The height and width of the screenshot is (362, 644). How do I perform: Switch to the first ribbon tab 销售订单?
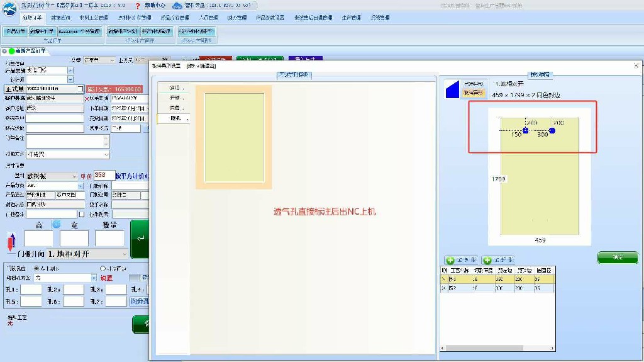(32, 18)
